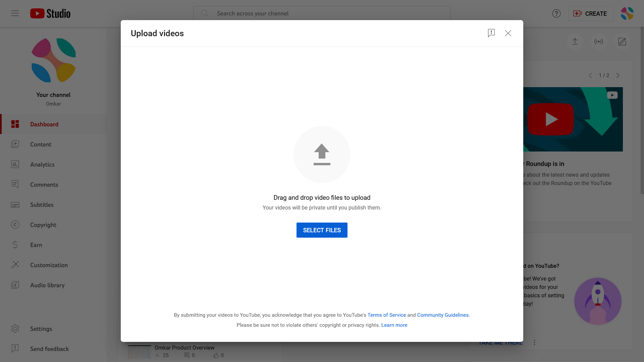Image resolution: width=644 pixels, height=362 pixels.
Task: Click Community Guidelines hyperlink
Action: click(x=443, y=315)
